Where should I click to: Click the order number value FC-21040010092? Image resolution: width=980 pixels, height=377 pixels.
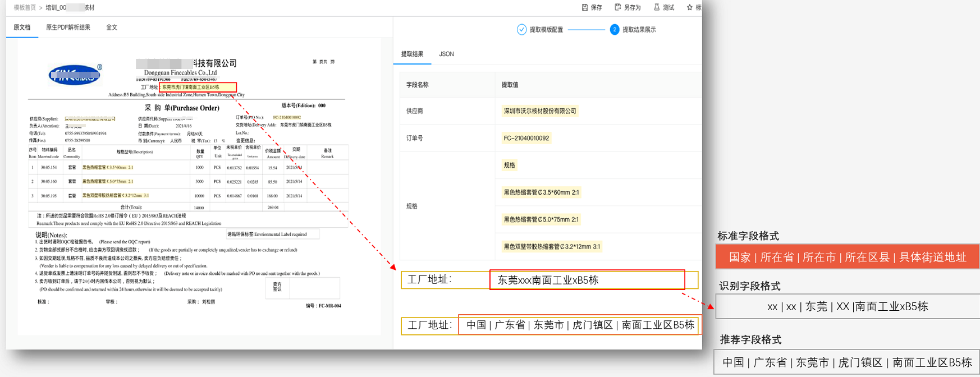pyautogui.click(x=526, y=138)
